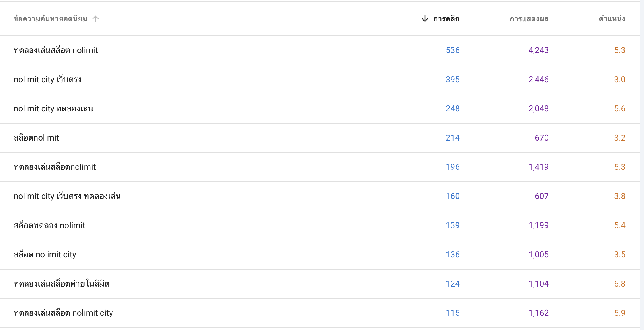The width and height of the screenshot is (644, 330).
Task: Click การคลิก column header text
Action: (x=446, y=19)
